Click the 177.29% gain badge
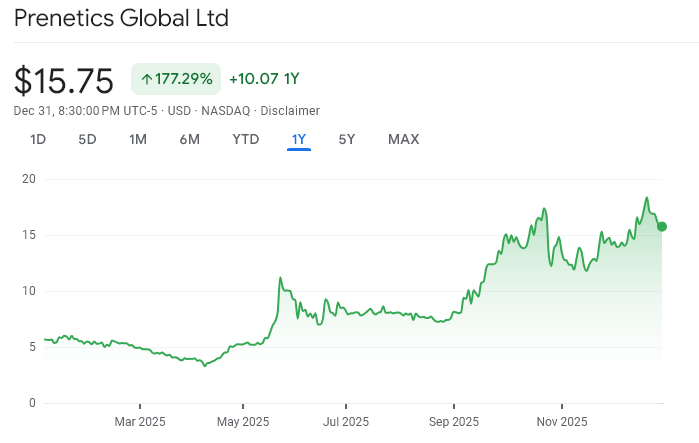699x443 pixels. tap(175, 79)
